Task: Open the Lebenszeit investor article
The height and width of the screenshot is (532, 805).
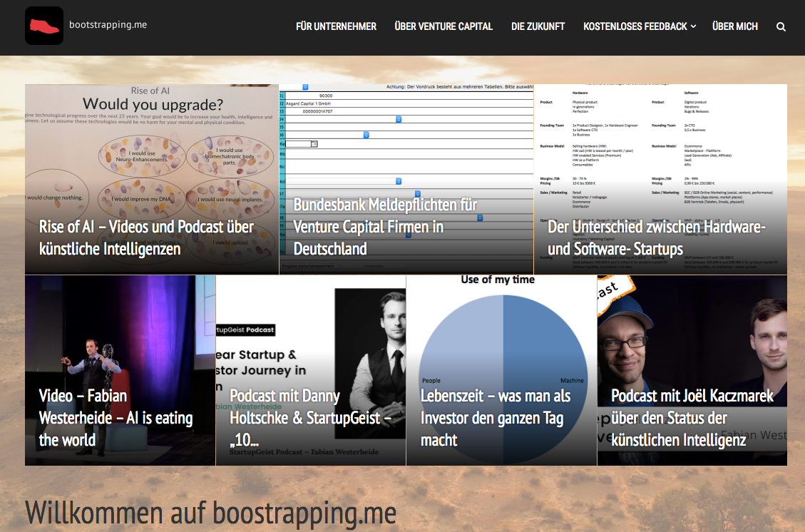Action: 496,417
